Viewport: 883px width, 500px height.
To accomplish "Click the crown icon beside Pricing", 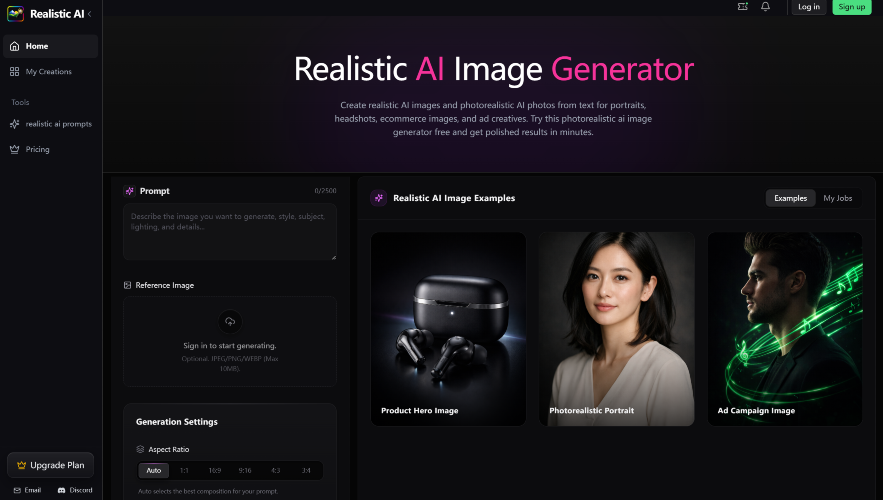I will [x=15, y=149].
